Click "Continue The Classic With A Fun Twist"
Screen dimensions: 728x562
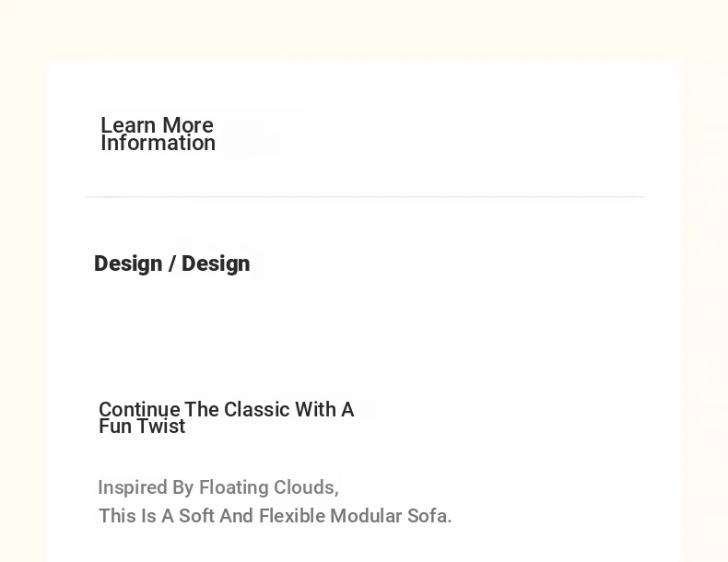tap(226, 417)
